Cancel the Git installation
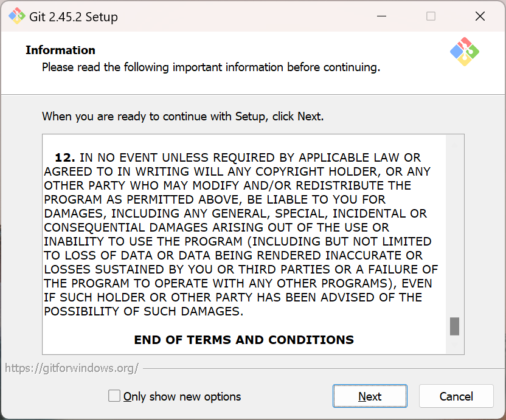This screenshot has width=506, height=420. pyautogui.click(x=456, y=396)
